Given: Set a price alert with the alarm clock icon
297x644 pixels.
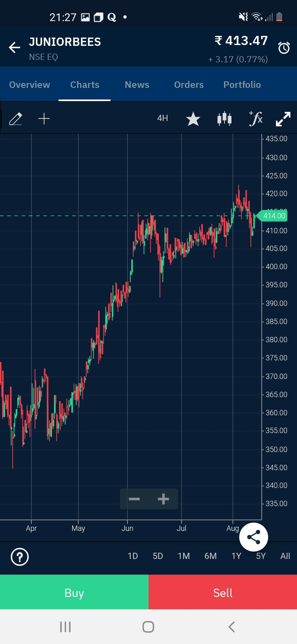Looking at the screenshot, I should click(284, 48).
